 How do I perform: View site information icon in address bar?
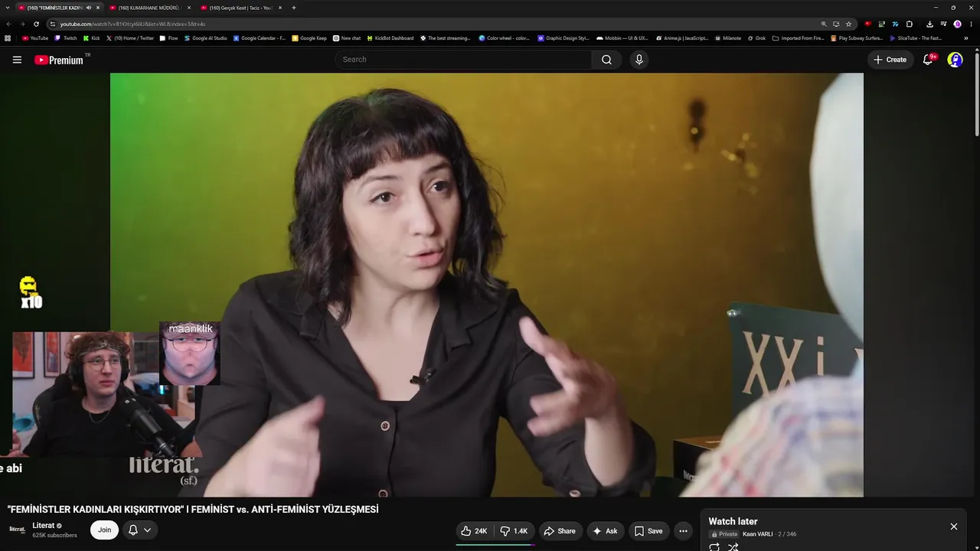pos(52,24)
